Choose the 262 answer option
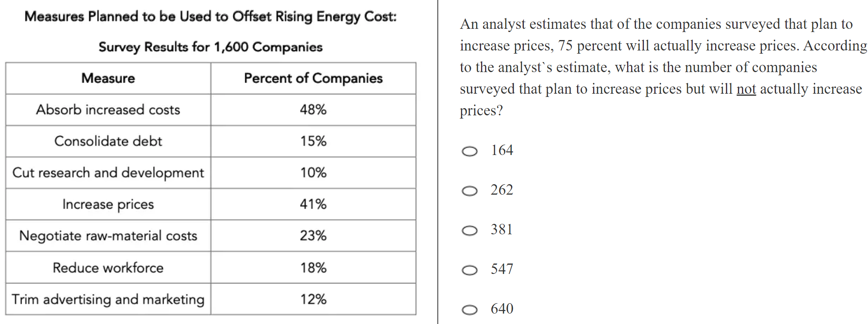 tap(469, 191)
